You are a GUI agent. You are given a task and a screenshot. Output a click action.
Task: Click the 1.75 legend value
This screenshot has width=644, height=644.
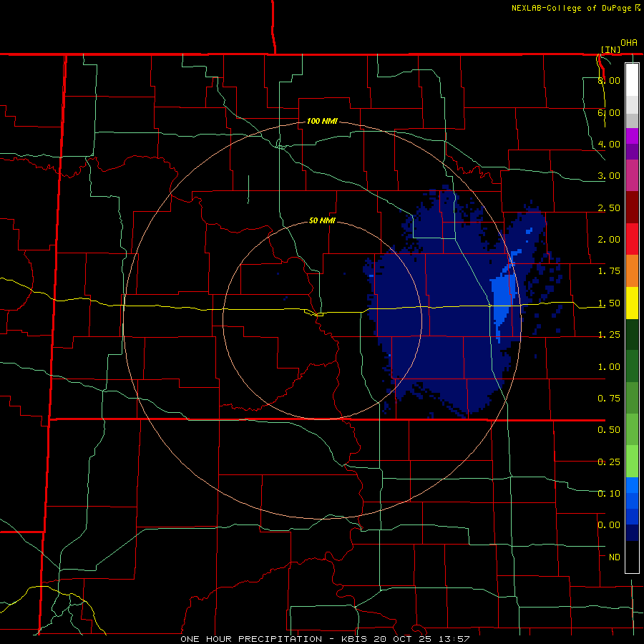[609, 271]
